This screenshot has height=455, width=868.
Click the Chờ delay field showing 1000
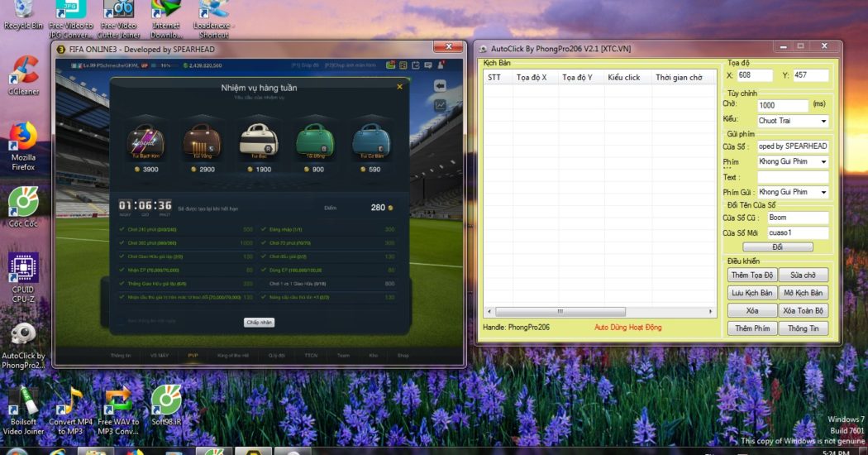(783, 105)
